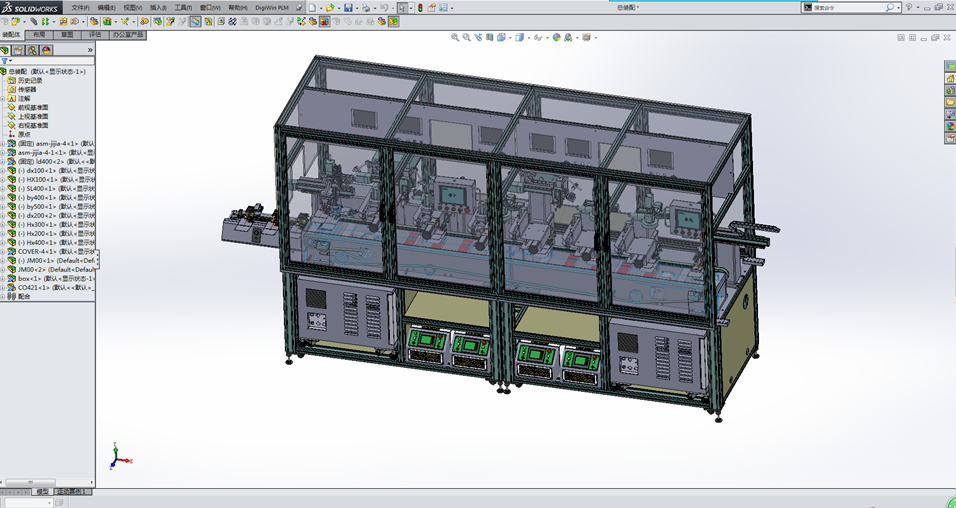This screenshot has width=956, height=508.
Task: Click the Zoom to Area magnifier icon
Action: [x=466, y=37]
